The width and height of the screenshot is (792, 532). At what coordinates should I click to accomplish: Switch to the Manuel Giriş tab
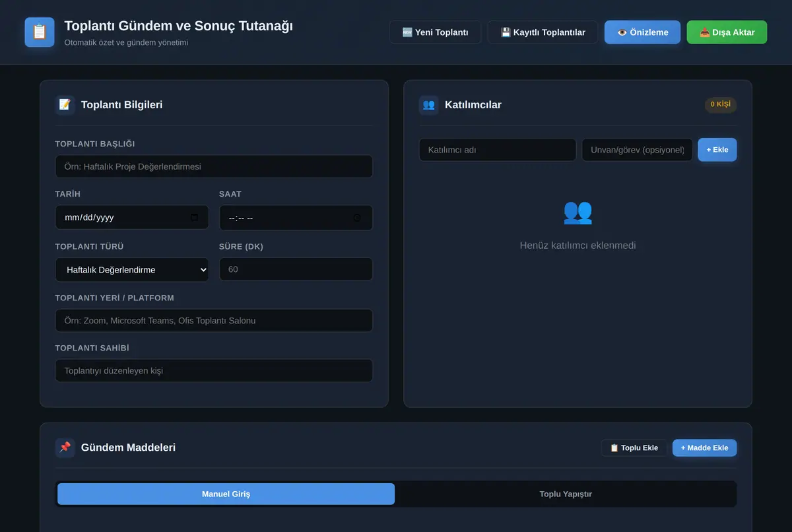(x=226, y=494)
